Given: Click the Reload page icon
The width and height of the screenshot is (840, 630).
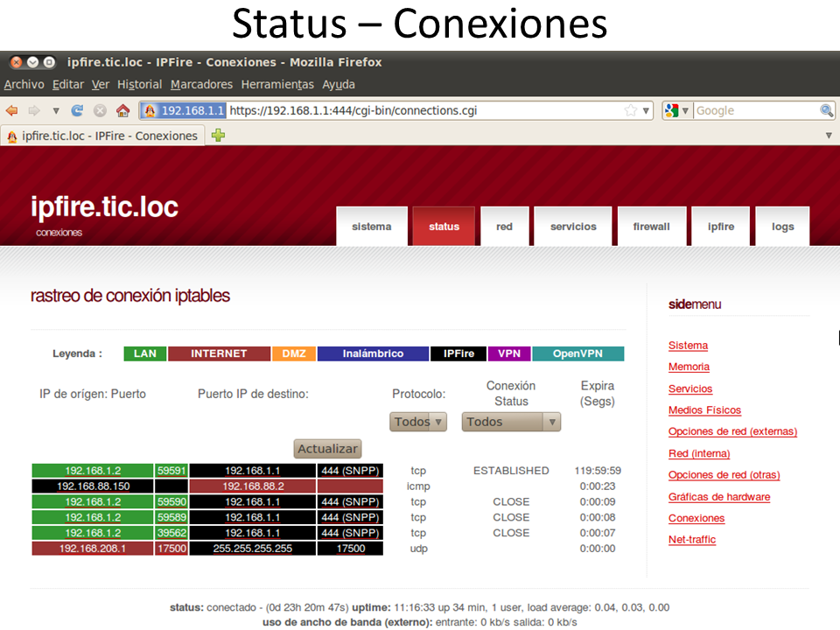Looking at the screenshot, I should point(77,111).
